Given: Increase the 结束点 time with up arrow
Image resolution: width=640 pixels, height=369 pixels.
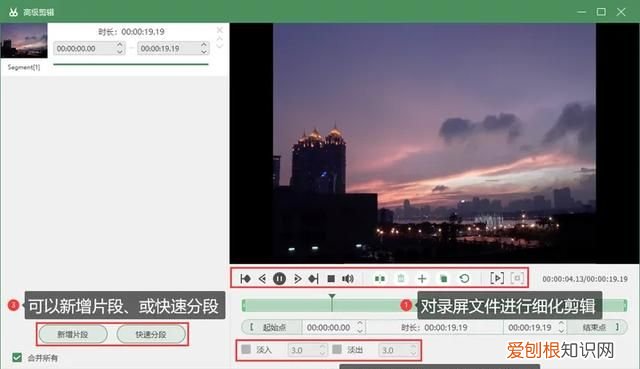Looking at the screenshot, I should pyautogui.click(x=562, y=324).
